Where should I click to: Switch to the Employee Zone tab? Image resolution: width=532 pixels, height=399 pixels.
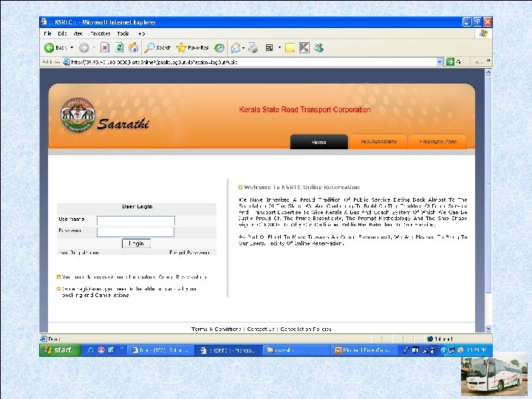click(437, 142)
